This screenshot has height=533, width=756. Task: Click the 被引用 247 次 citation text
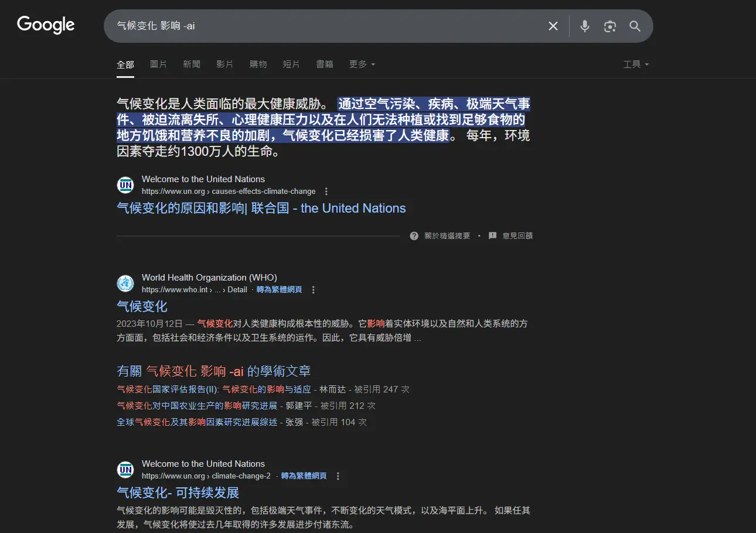pos(382,389)
